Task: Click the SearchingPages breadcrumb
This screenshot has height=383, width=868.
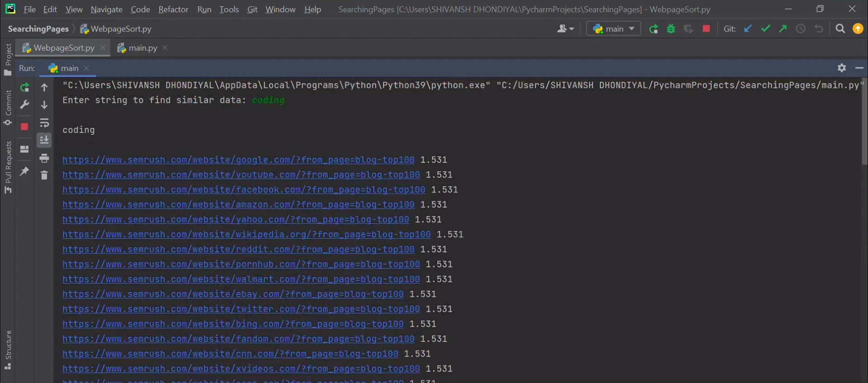Action: (x=38, y=29)
